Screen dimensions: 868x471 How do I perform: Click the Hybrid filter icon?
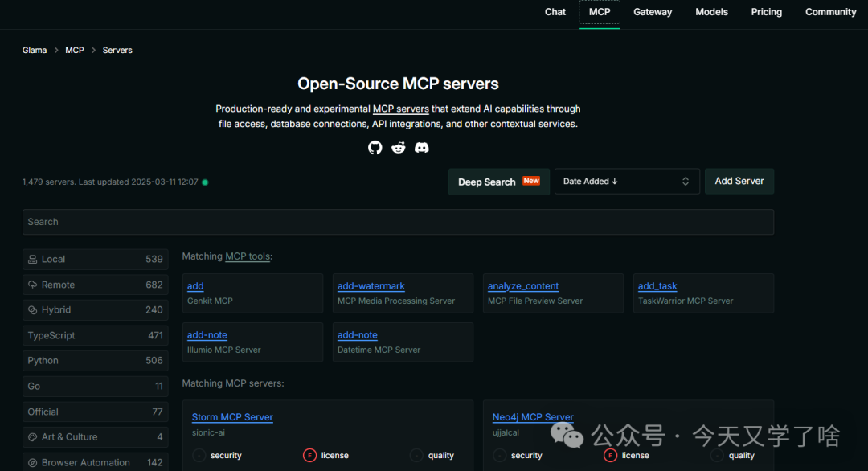33,310
